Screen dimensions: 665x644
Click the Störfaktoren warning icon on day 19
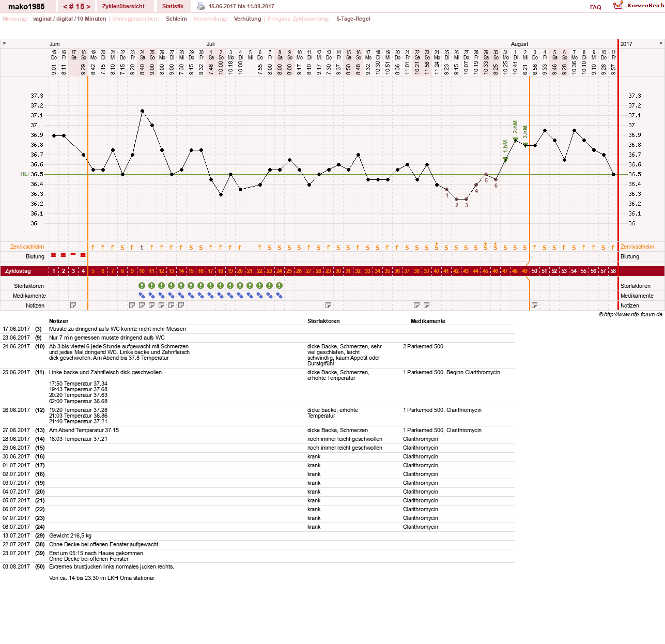[x=230, y=286]
